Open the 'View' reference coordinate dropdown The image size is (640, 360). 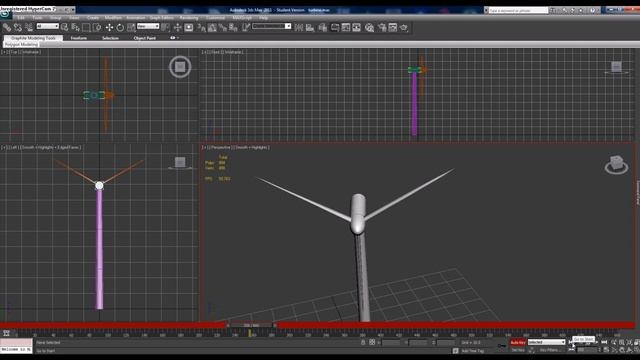(148, 26)
